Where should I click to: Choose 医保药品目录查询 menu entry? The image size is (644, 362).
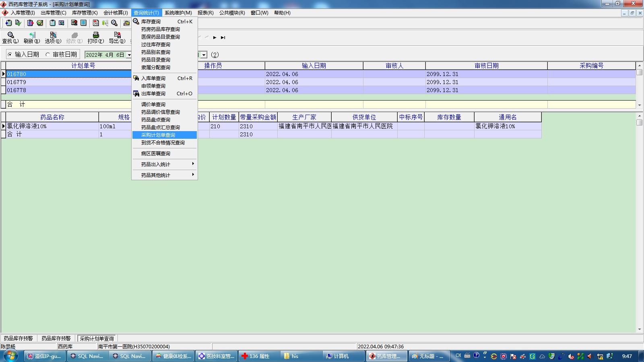coord(165,37)
